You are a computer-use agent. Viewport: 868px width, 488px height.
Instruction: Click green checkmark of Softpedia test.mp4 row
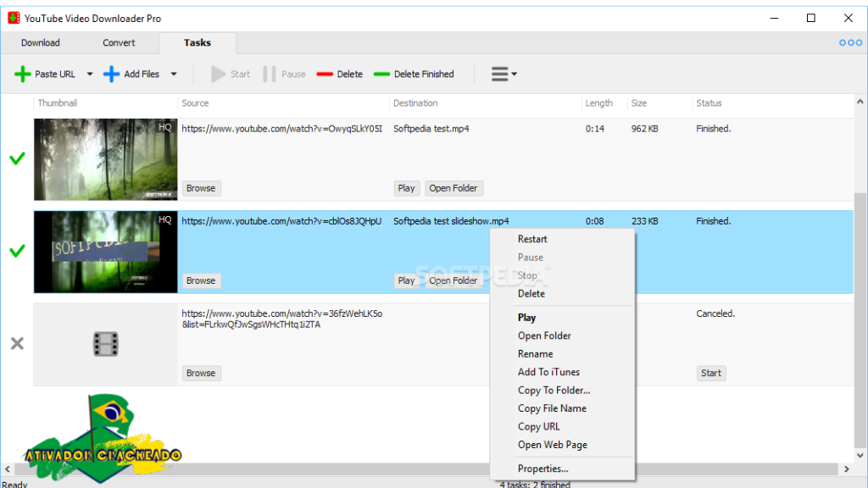(x=17, y=158)
